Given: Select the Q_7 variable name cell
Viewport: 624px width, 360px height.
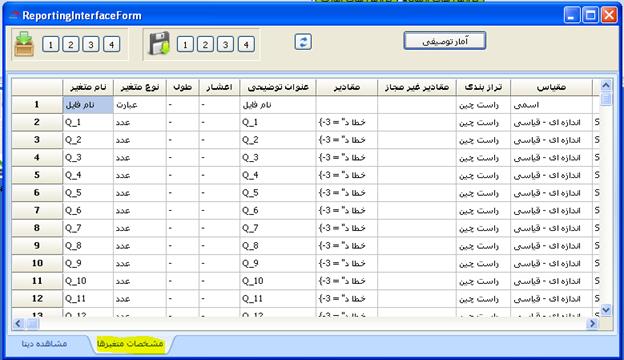Looking at the screenshot, I should coord(88,228).
